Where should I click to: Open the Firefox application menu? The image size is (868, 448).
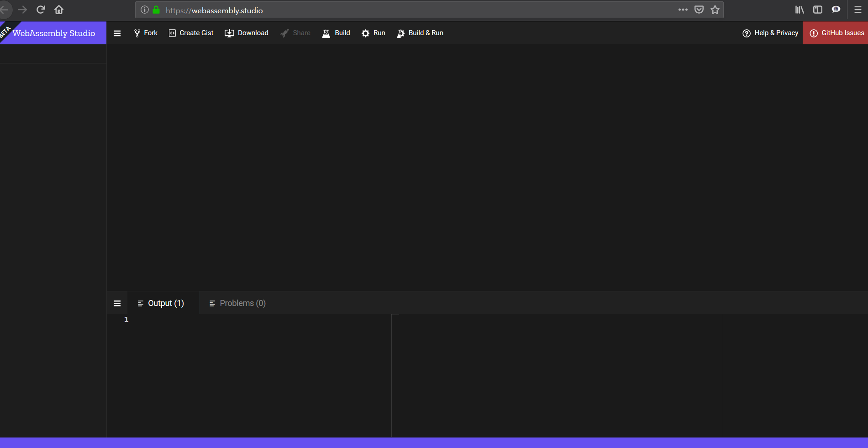coord(858,10)
